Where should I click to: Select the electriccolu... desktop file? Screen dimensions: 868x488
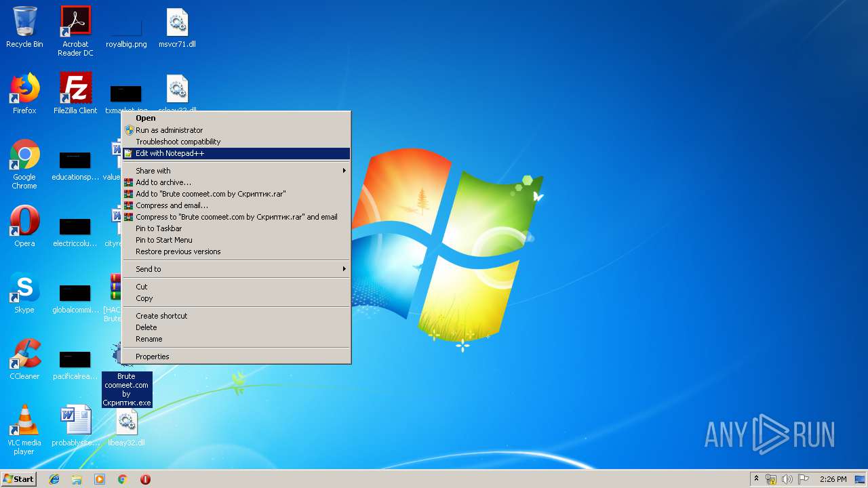click(x=75, y=231)
